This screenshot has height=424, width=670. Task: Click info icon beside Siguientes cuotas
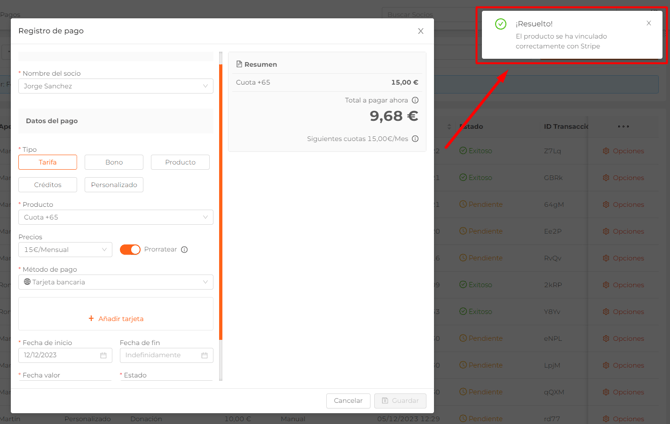click(415, 139)
